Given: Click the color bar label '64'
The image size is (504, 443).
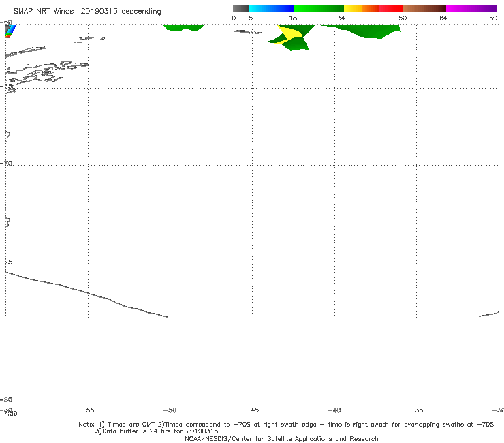Looking at the screenshot, I should [x=443, y=18].
